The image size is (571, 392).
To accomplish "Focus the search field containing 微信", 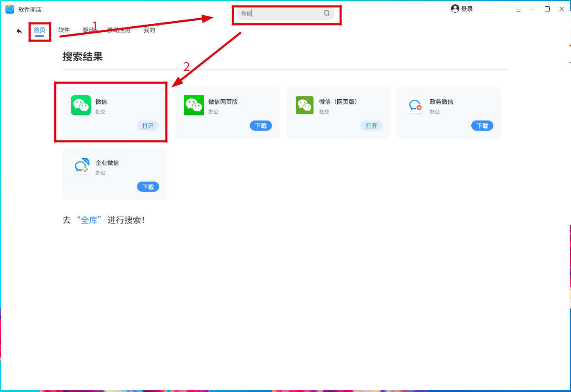I will [285, 13].
